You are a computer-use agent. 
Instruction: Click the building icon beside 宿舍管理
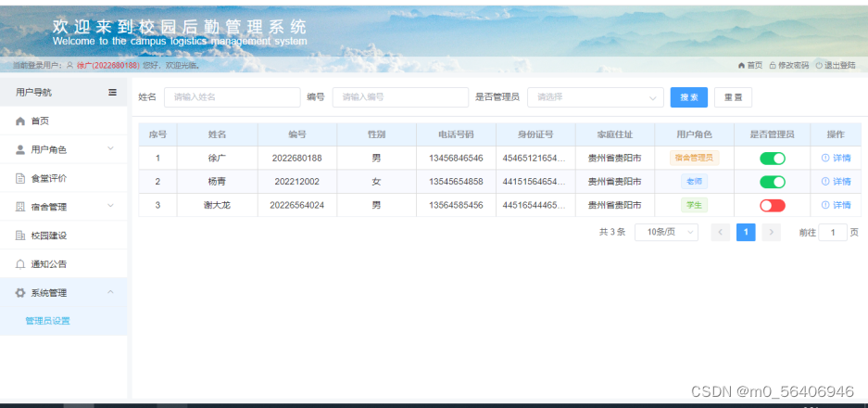[20, 207]
